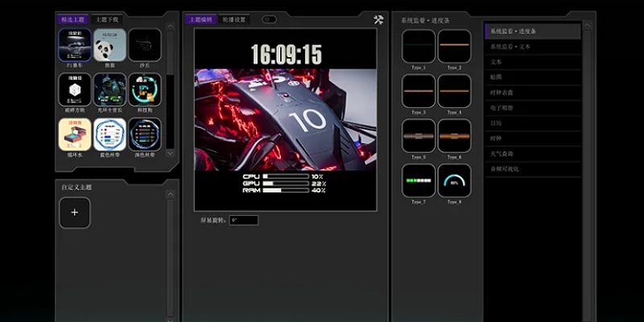Viewport: 644px width, 322px height.
Task: Pick the Type_7 green segmented bar
Action: pos(418,181)
